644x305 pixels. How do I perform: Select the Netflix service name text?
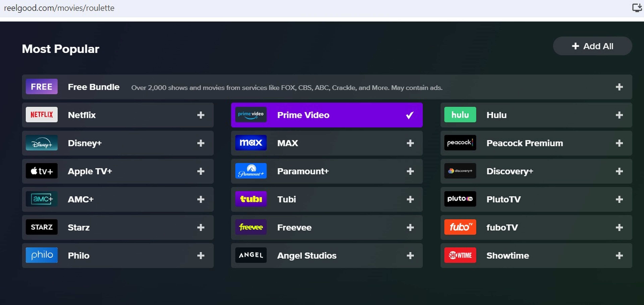[x=82, y=115]
